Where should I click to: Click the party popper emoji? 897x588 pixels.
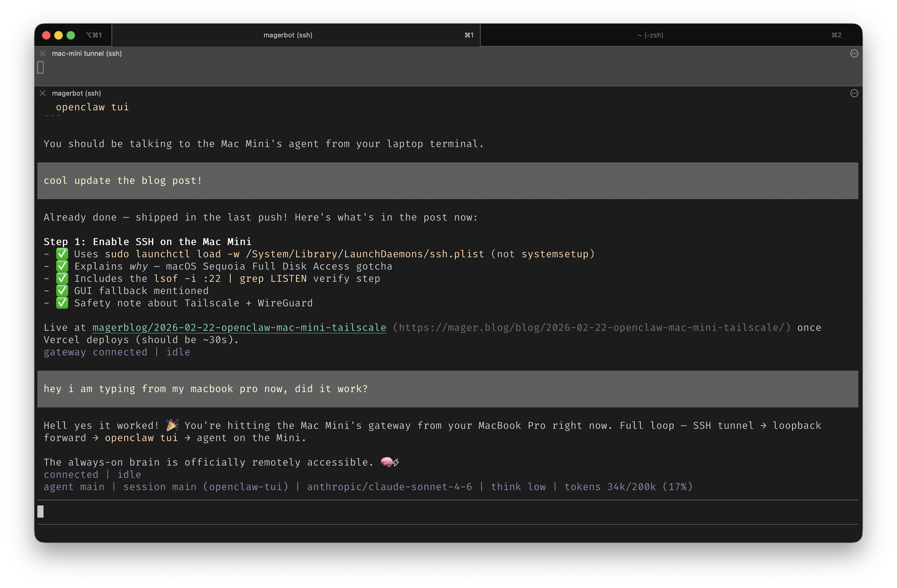point(172,425)
